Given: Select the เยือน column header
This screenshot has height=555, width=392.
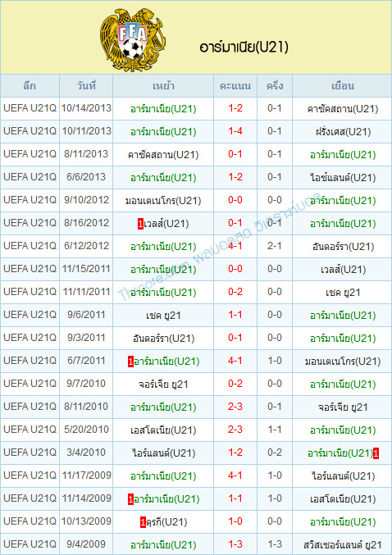Looking at the screenshot, I should (x=343, y=85).
